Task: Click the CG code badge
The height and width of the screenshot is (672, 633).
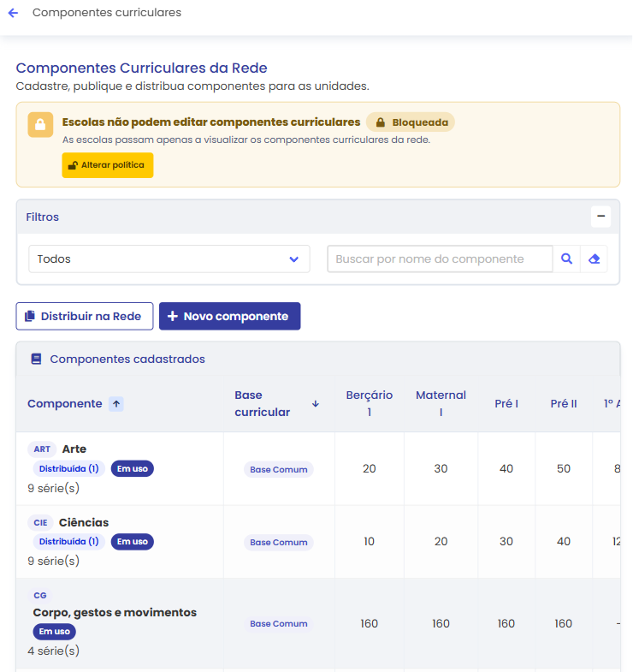Action: 40,596
